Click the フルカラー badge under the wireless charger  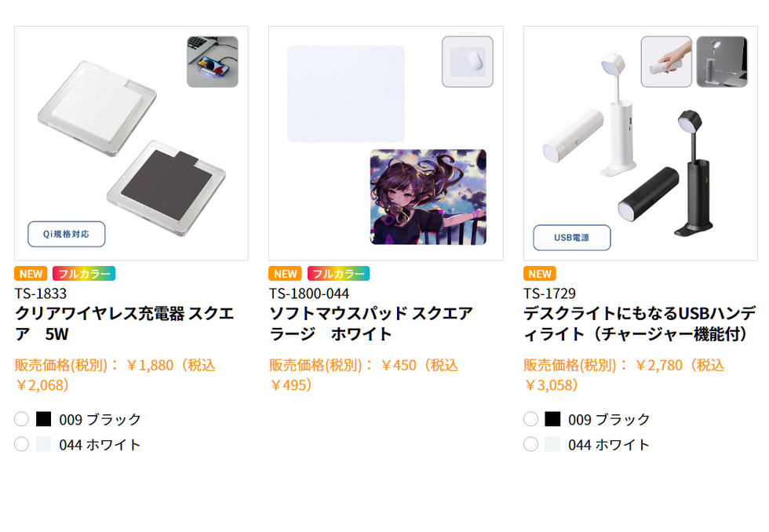tap(84, 274)
